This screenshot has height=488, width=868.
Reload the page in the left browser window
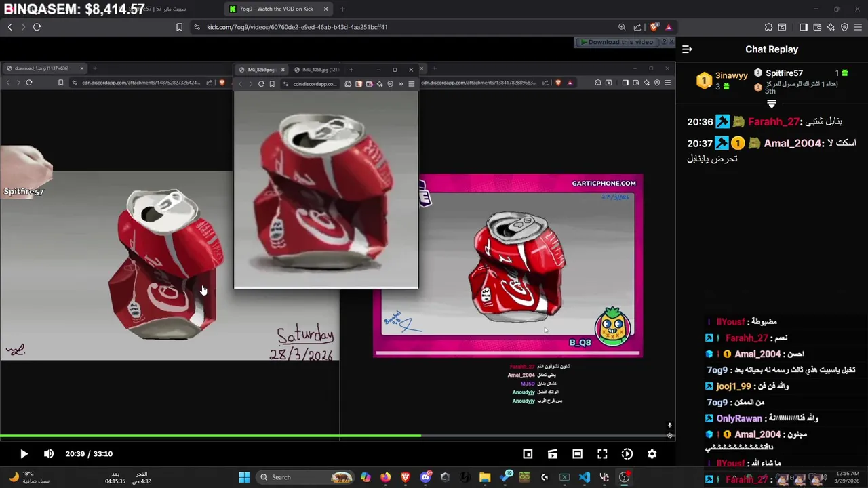[29, 83]
